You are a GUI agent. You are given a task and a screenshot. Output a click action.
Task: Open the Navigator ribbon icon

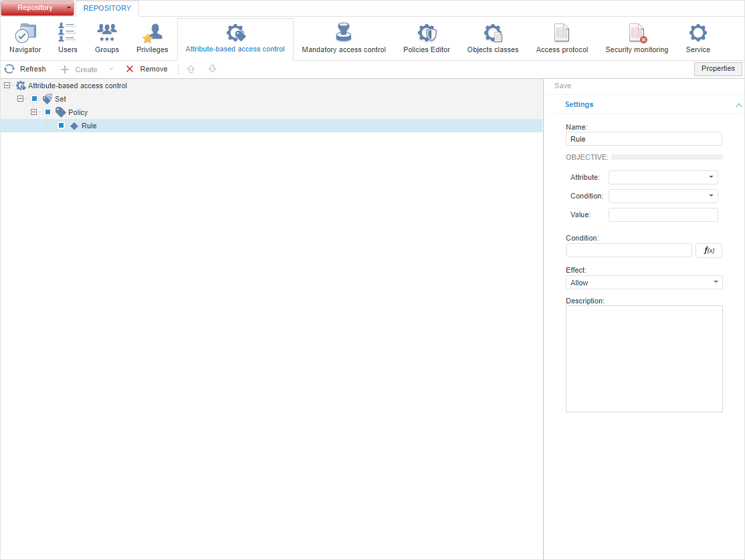coord(25,33)
